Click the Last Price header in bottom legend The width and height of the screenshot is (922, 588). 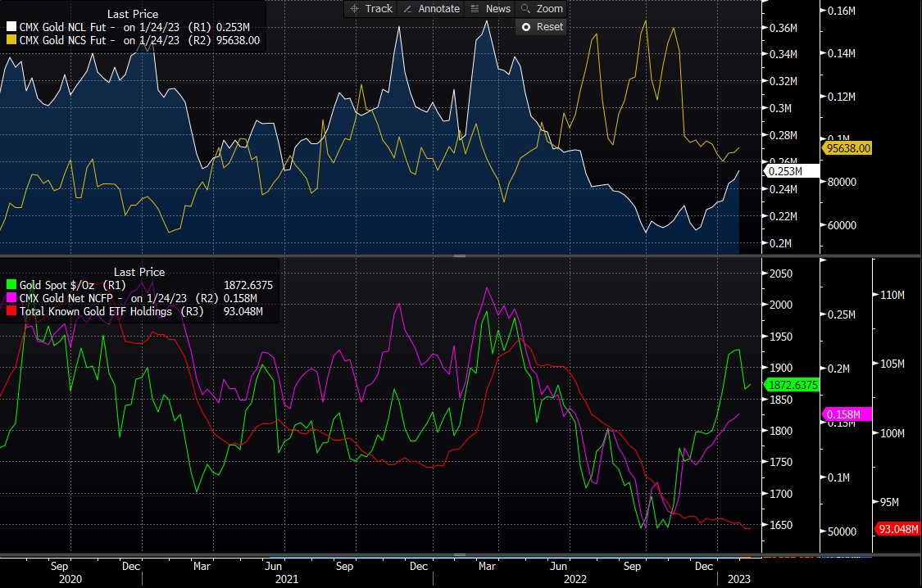(139, 272)
